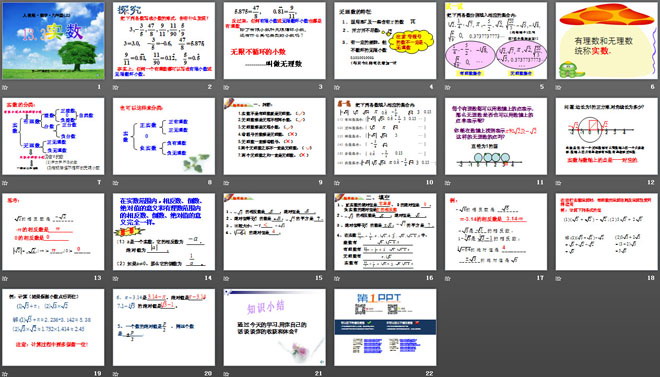This screenshot has height=377, width=660.
Task: Click the slide number 12 label
Action: 651,183
